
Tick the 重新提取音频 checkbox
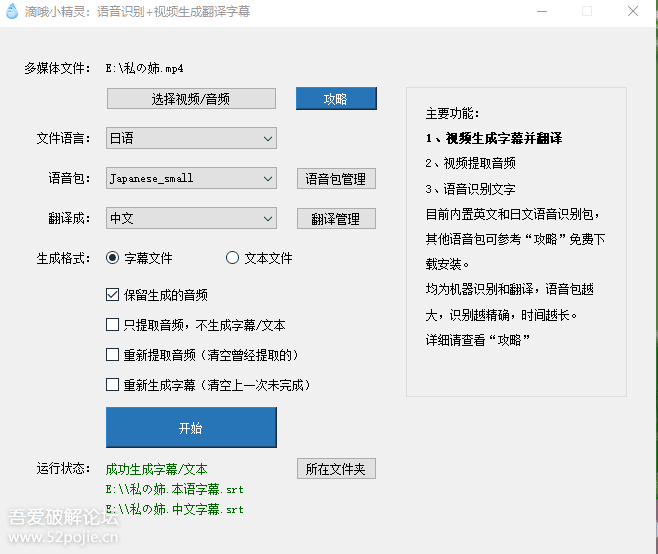[x=113, y=355]
